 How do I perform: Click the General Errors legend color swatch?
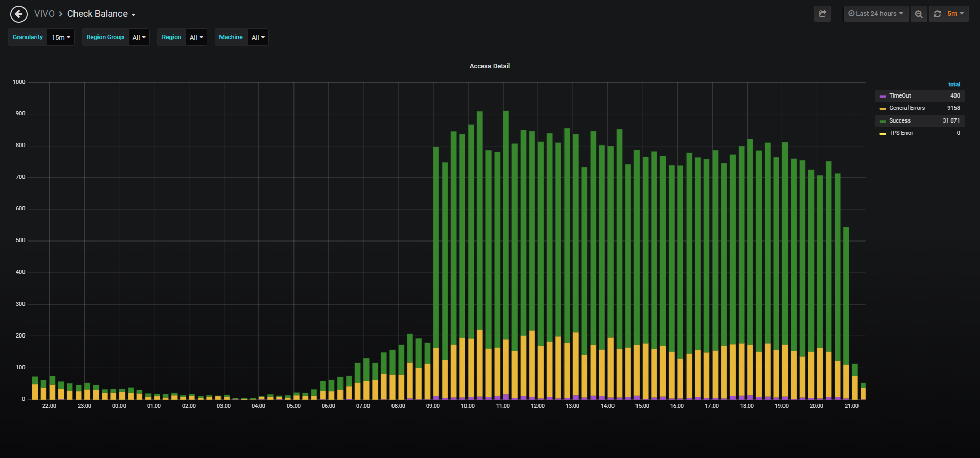click(883, 108)
